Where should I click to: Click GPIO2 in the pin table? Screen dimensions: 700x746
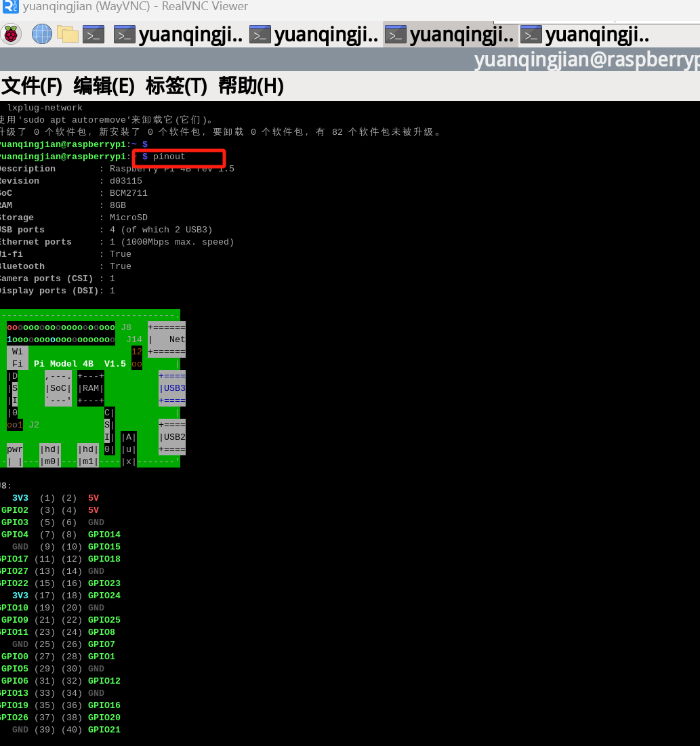15,510
